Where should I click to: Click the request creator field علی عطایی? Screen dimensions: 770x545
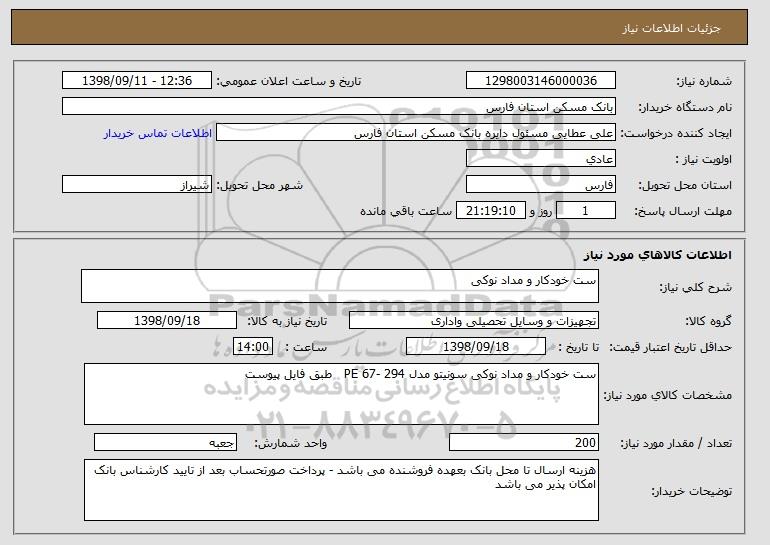pos(416,133)
